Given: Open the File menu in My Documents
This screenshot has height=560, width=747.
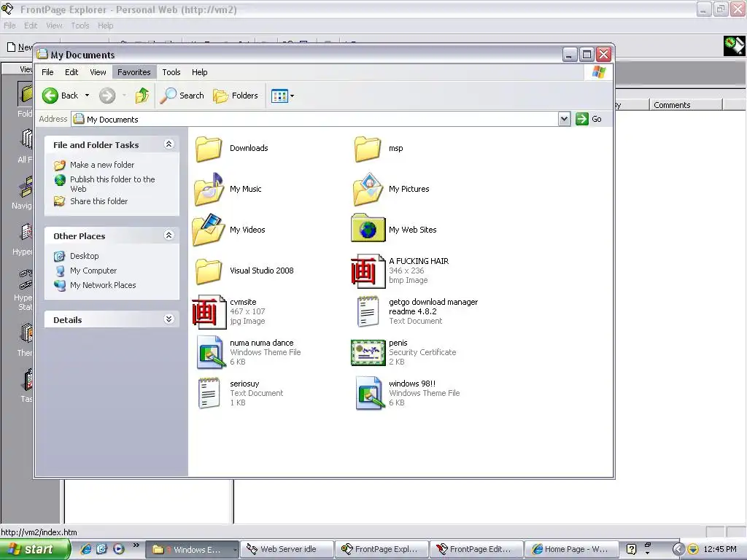Looking at the screenshot, I should click(x=47, y=72).
